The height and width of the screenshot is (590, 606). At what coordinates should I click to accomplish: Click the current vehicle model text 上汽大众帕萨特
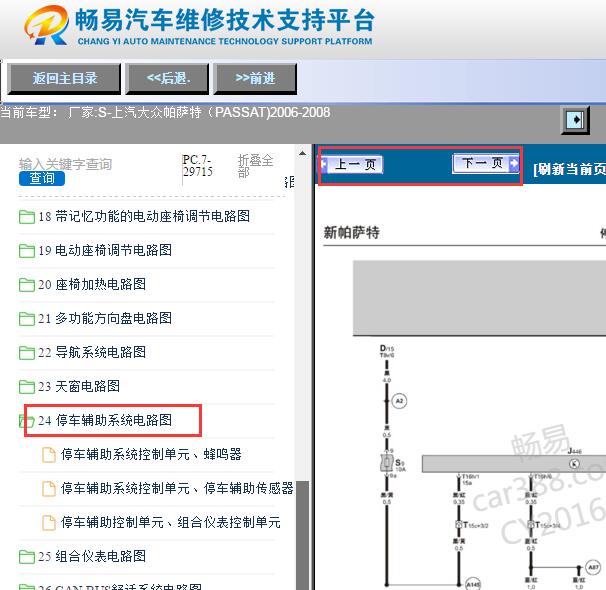(x=157, y=112)
